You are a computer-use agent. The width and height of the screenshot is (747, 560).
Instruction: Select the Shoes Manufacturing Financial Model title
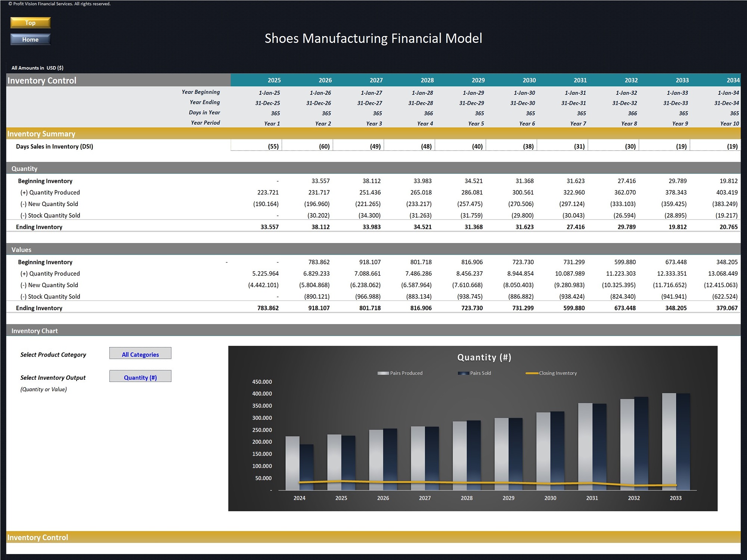pyautogui.click(x=373, y=38)
